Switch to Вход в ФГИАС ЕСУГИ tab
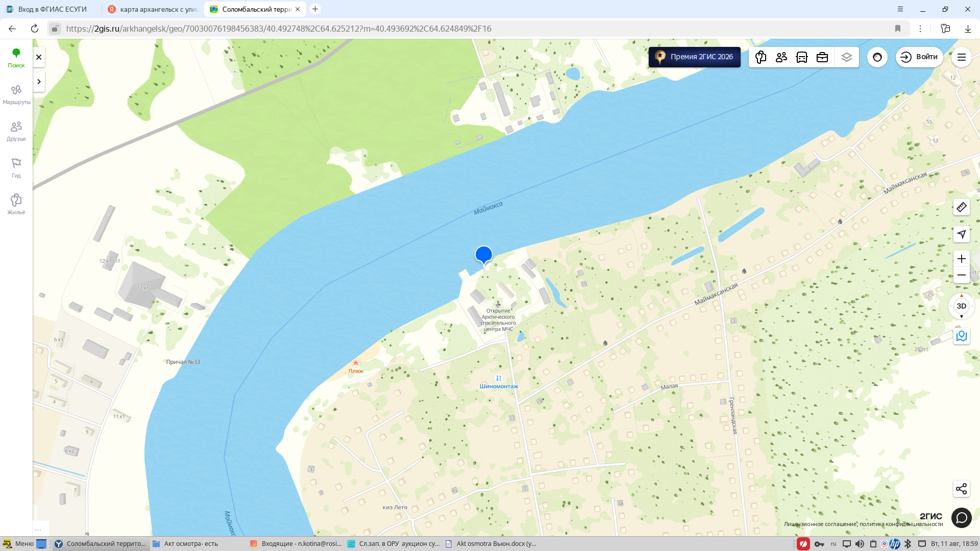980x551 pixels. [50, 9]
